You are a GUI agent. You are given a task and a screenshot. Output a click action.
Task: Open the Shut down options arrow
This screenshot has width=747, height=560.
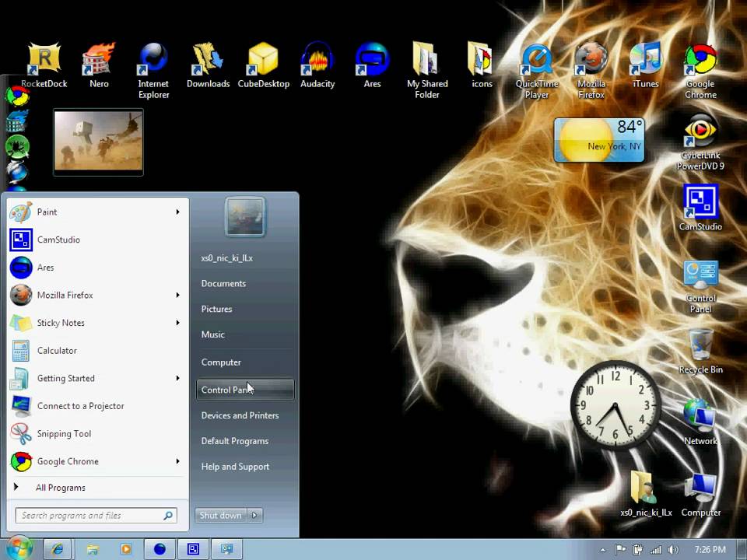point(255,515)
